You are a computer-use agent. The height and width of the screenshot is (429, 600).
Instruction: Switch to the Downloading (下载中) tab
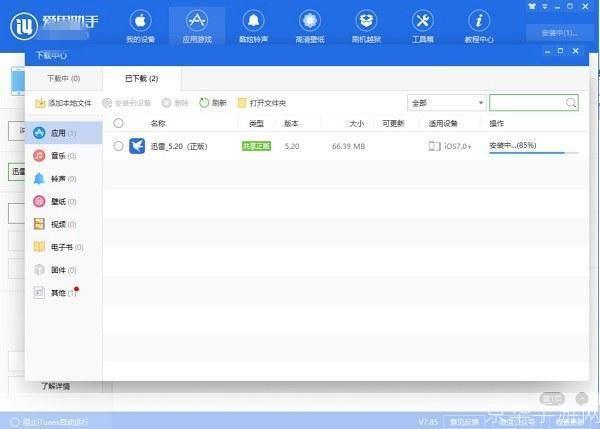point(64,78)
